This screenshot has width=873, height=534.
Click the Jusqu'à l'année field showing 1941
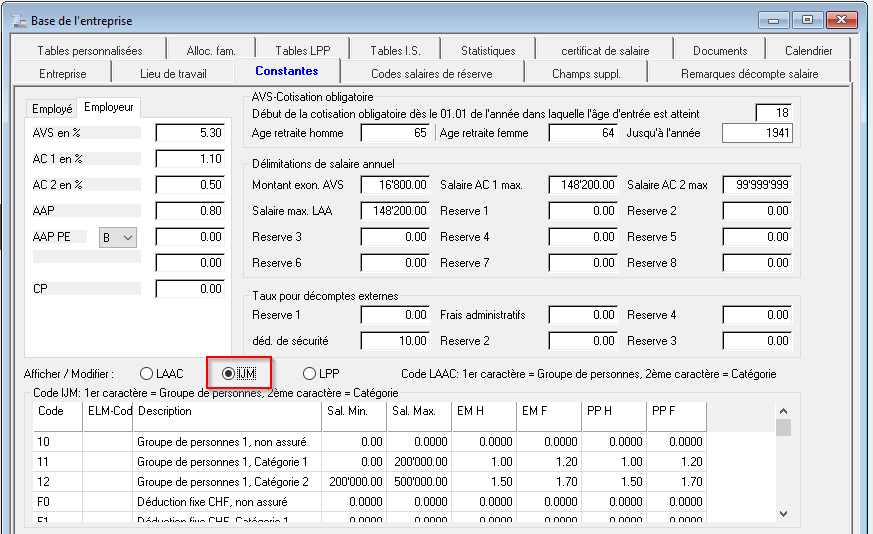[757, 133]
